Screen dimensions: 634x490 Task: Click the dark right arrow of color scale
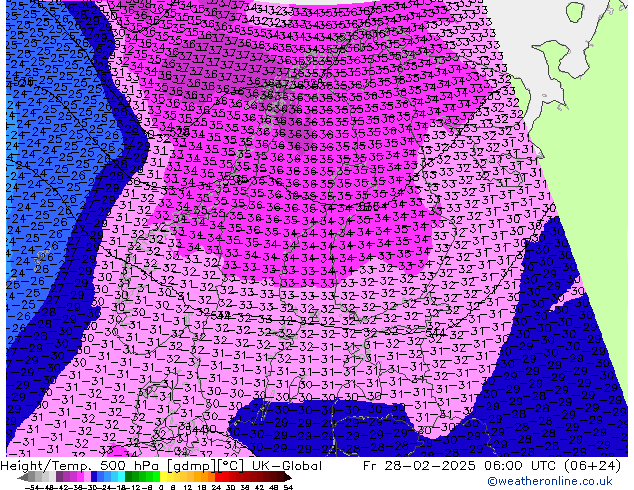[x=288, y=477]
